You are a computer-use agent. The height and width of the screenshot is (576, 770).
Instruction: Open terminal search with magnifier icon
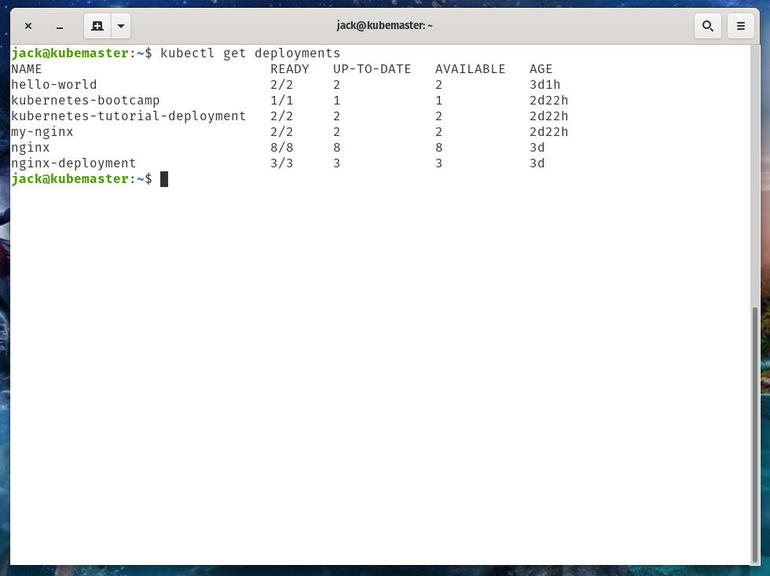tap(708, 26)
